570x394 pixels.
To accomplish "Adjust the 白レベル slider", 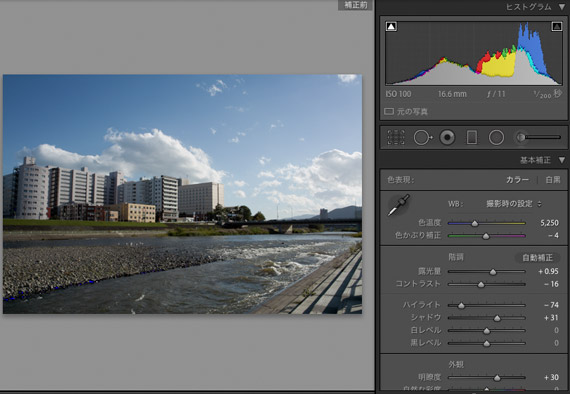I will pos(486,331).
